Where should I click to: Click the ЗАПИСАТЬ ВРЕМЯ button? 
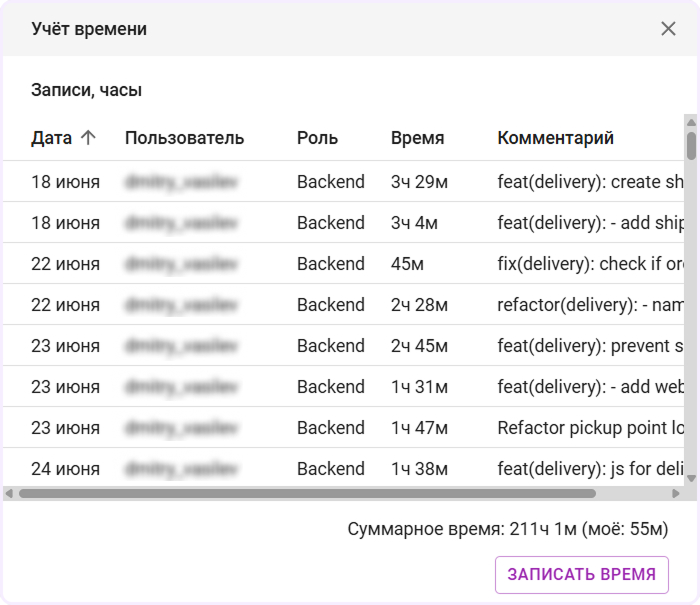click(581, 574)
